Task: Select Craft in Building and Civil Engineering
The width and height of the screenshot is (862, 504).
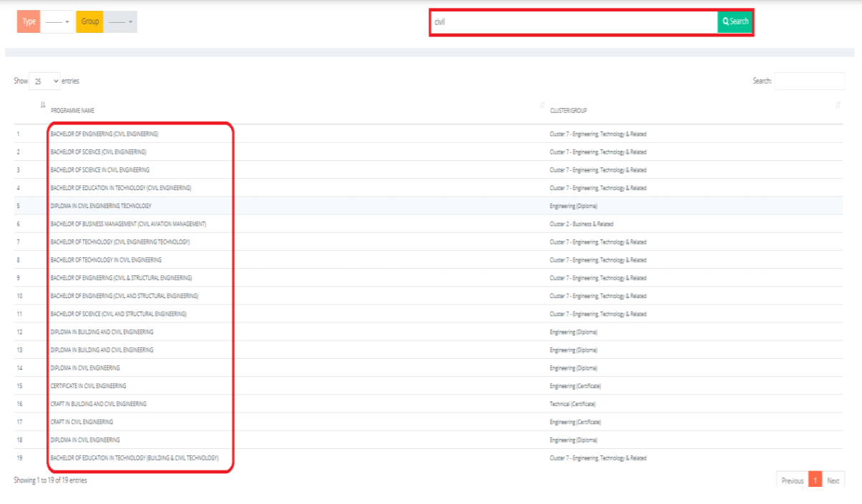Action: point(99,404)
